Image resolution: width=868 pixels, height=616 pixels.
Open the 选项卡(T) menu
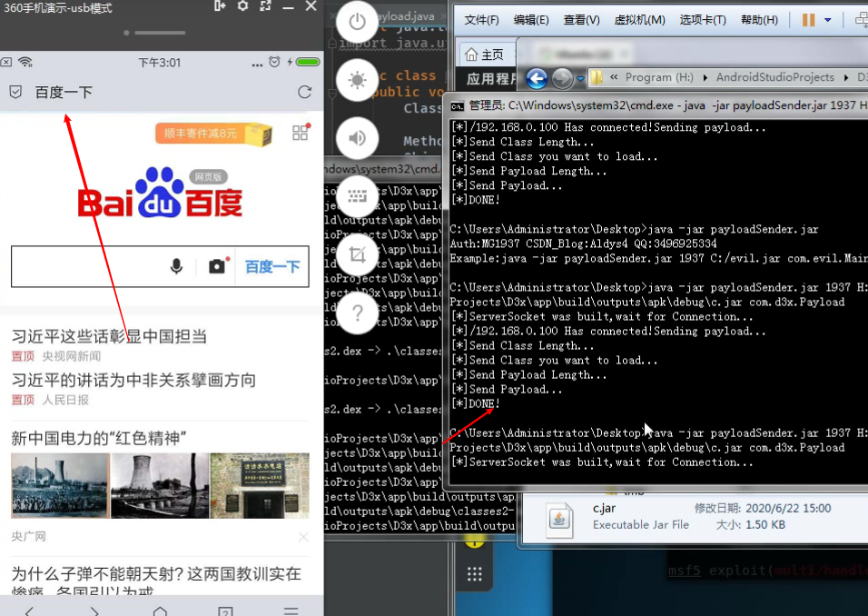703,20
